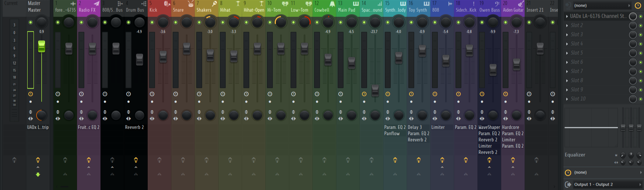This screenshot has height=190, width=644.
Task: Click the cymbal icon on Hihat track
Action: (x=238, y=4)
